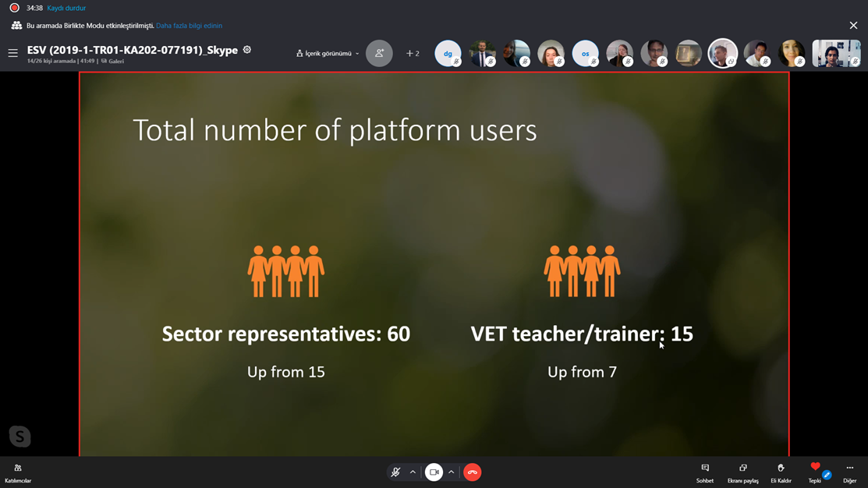Open the Katılımcılar participants panel
The height and width of the screenshot is (488, 868).
point(17,472)
